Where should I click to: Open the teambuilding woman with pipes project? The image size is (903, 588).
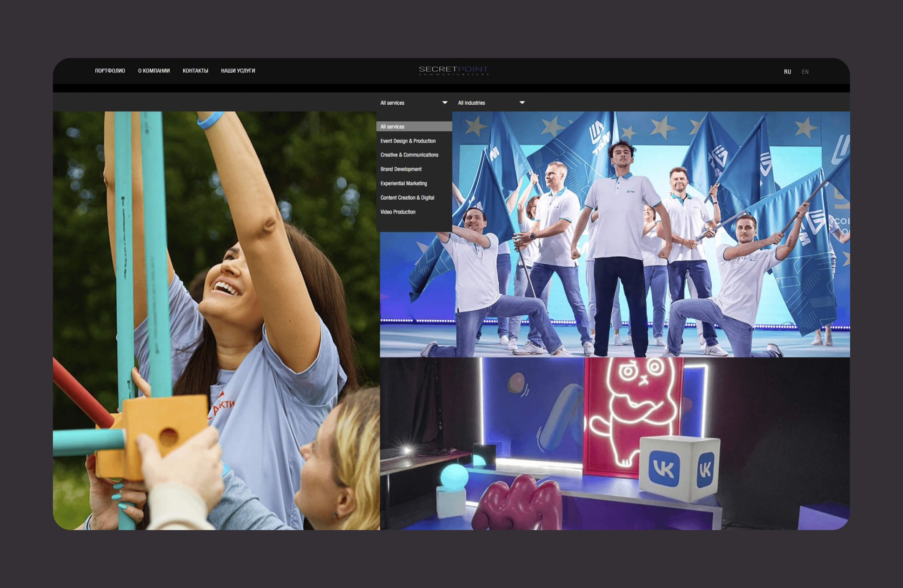click(x=216, y=320)
